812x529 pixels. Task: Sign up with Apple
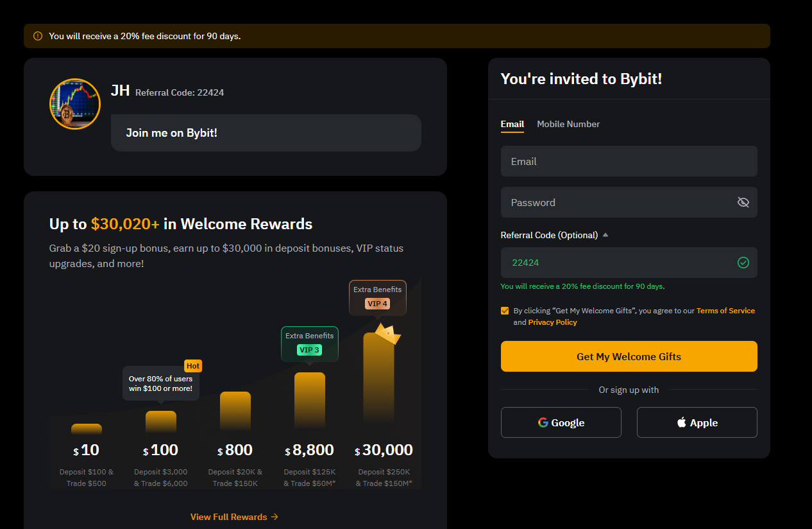(x=697, y=422)
